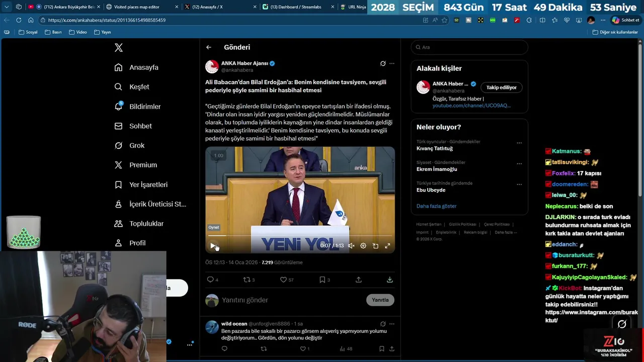The height and width of the screenshot is (362, 644).
Task: Click the video progress bar
Action: click(300, 235)
